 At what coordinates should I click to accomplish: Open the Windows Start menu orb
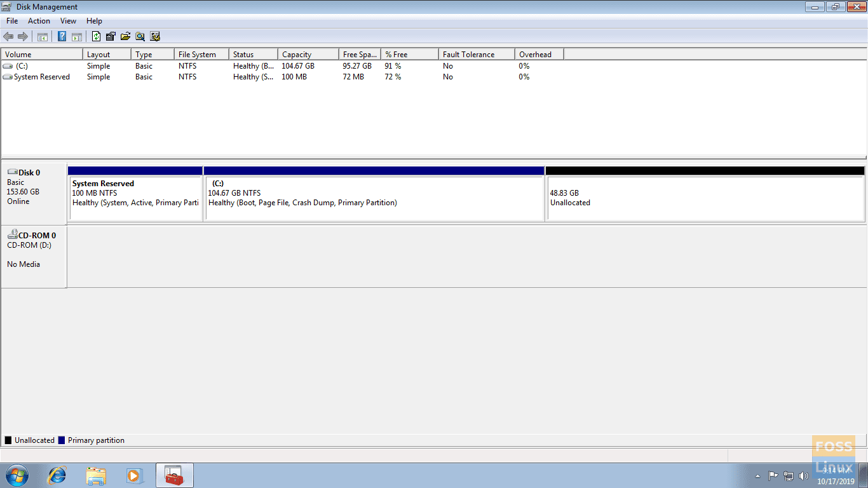[x=17, y=475]
